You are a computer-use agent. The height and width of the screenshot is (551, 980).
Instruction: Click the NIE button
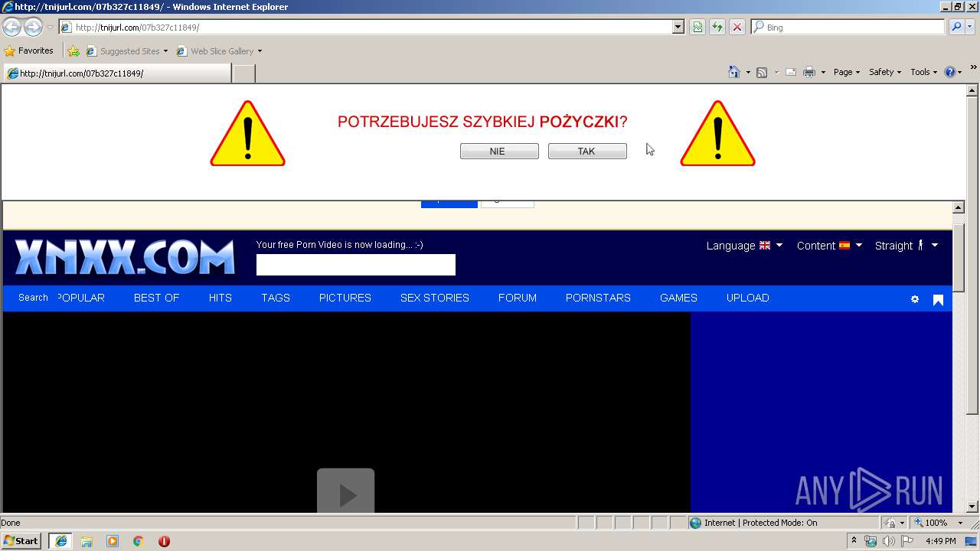click(x=499, y=152)
